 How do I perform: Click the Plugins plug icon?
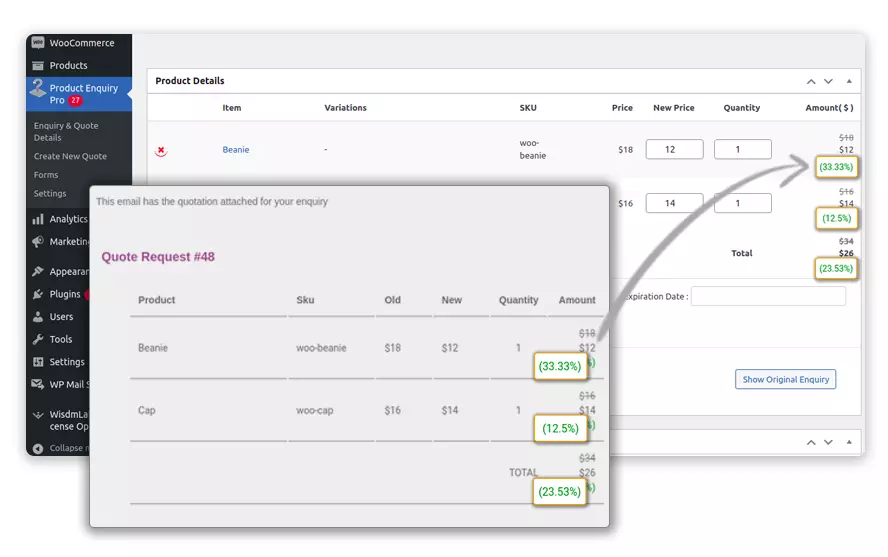coord(38,294)
